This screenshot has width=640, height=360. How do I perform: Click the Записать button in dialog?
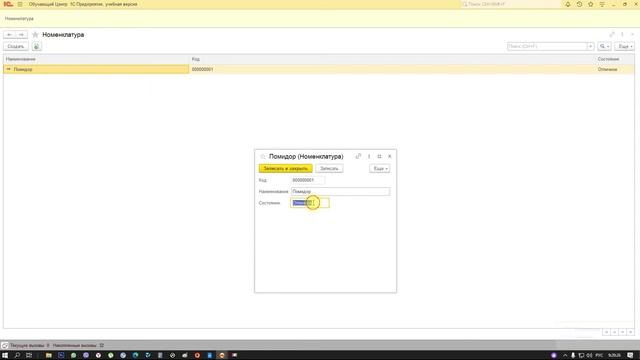[x=329, y=169]
